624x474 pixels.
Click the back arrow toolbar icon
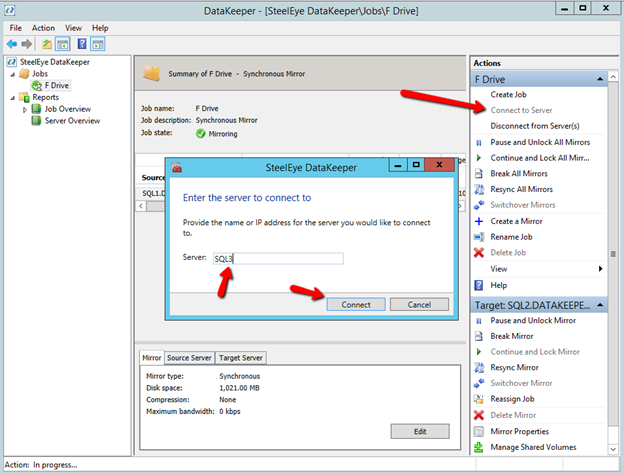[13, 44]
